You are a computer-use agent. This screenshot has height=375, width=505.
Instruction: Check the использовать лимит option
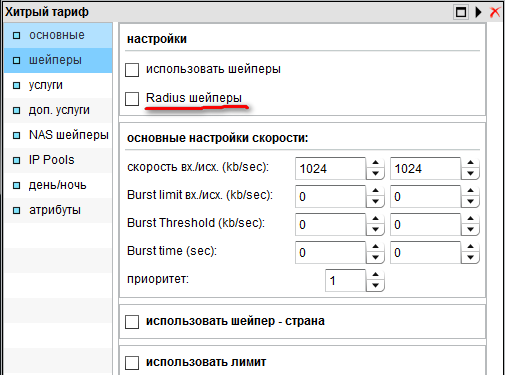tap(132, 363)
